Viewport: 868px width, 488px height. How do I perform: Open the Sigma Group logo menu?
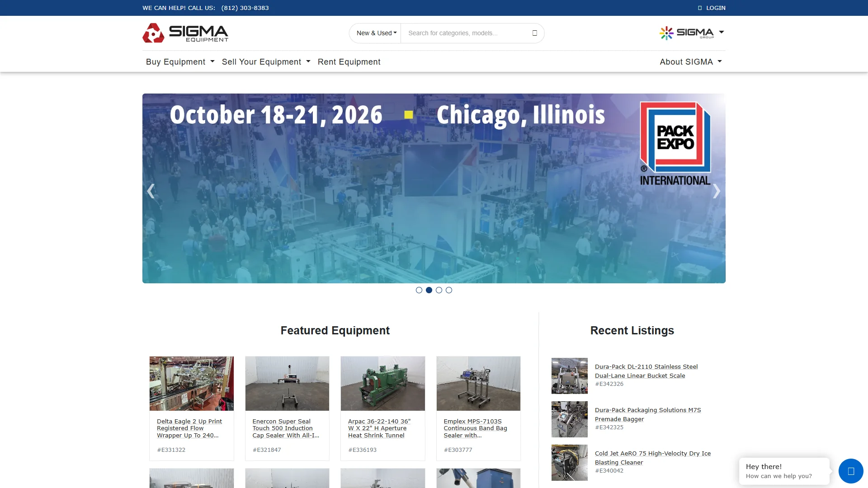pyautogui.click(x=691, y=33)
